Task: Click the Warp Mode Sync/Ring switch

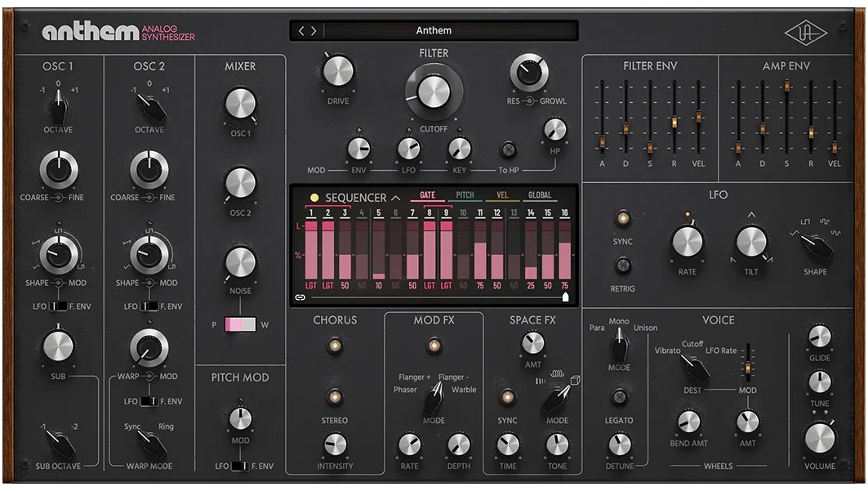Action: point(150,443)
